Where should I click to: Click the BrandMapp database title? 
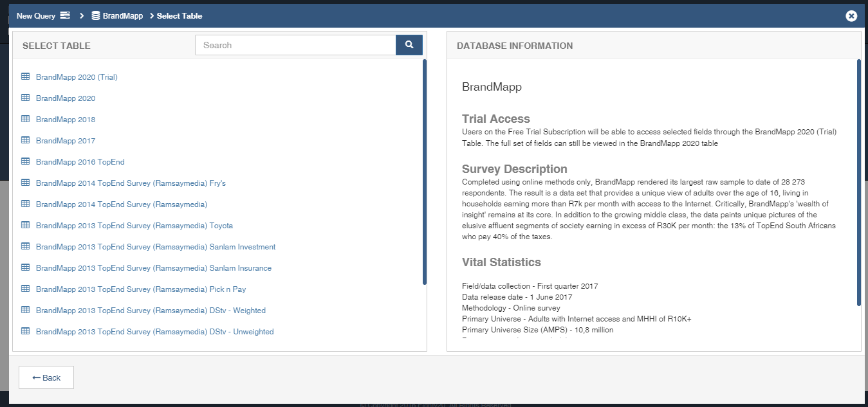coord(492,87)
